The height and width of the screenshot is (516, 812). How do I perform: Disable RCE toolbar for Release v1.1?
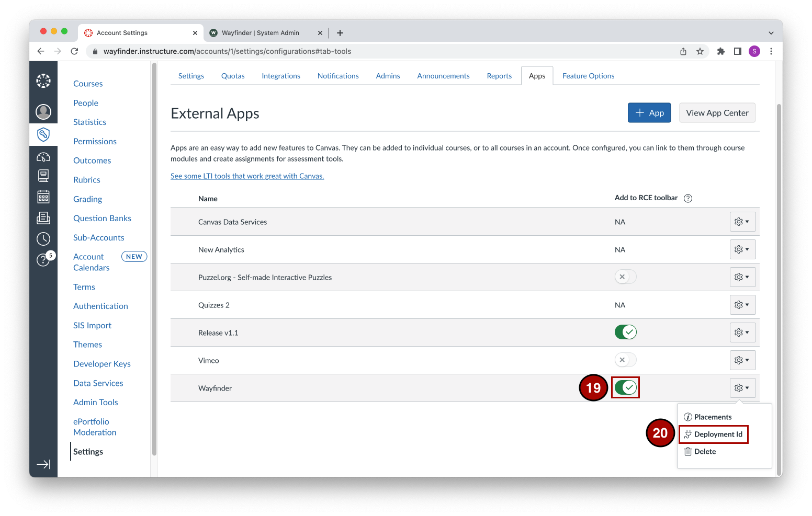(626, 332)
